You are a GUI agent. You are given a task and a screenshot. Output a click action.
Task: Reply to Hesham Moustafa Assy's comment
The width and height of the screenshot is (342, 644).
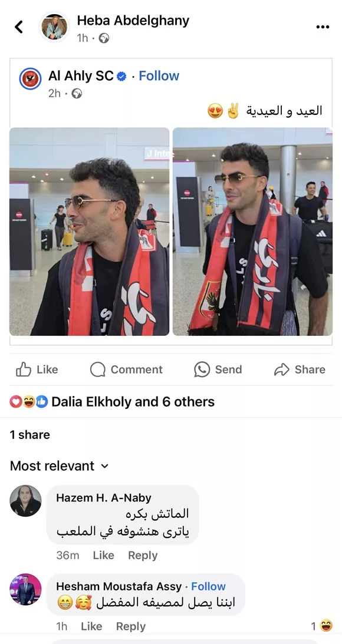(131, 626)
